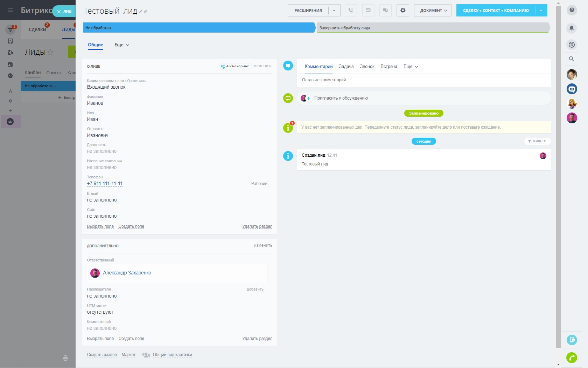Mark Лиды as favorite with the star

pyautogui.click(x=50, y=52)
